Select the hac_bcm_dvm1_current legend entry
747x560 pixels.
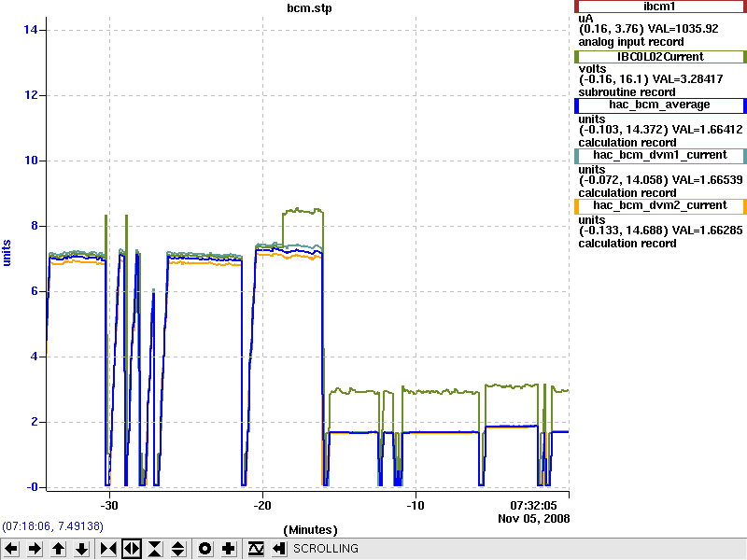tap(660, 156)
